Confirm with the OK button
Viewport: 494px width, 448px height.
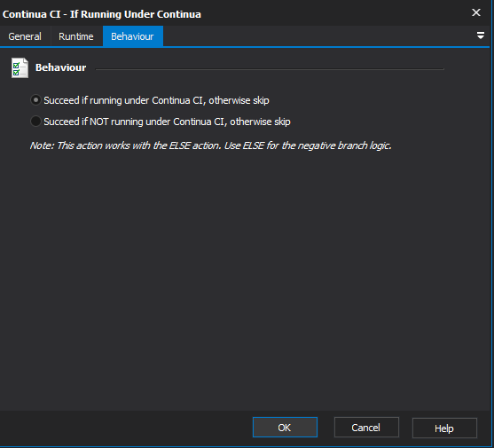click(285, 428)
